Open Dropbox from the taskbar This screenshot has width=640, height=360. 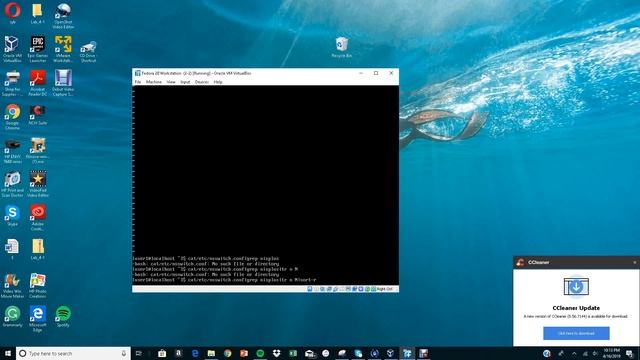pos(276,353)
